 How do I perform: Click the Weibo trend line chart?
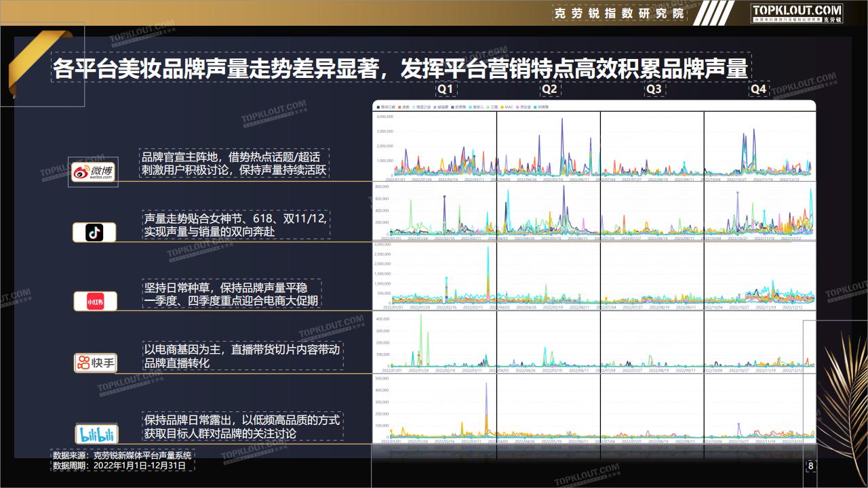pos(594,146)
